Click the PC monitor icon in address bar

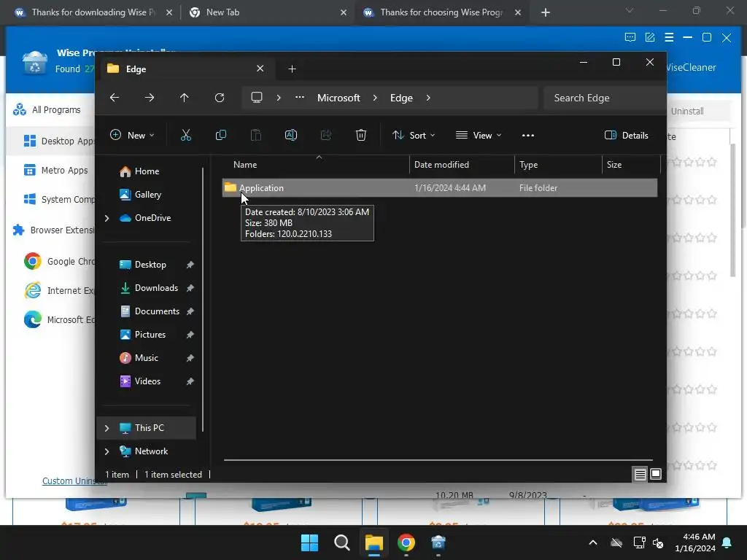click(257, 98)
